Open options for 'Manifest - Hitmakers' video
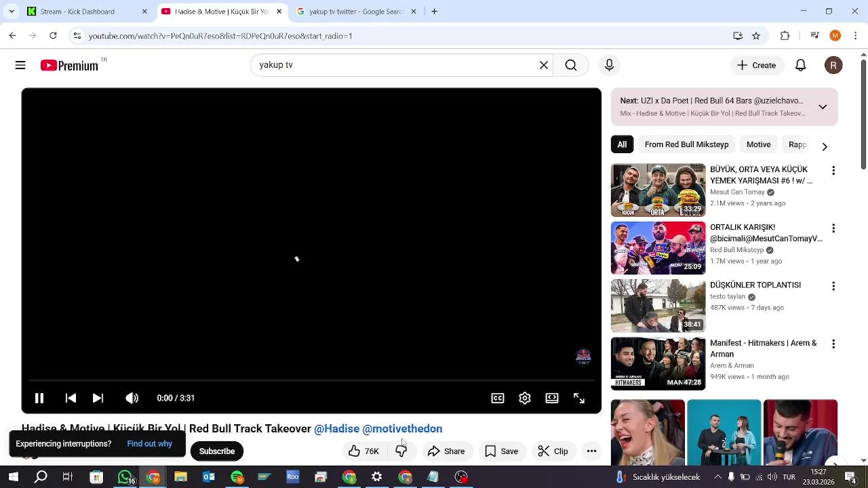This screenshot has width=868, height=488. point(833,344)
